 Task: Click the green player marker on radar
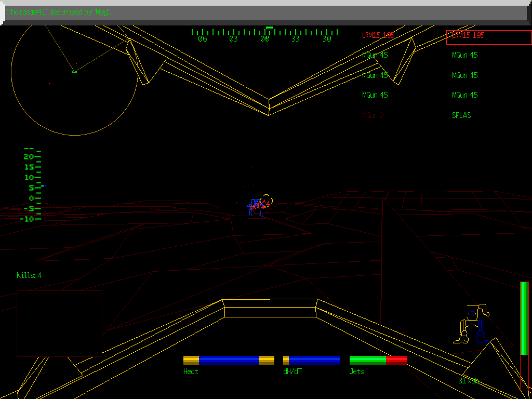click(x=74, y=71)
